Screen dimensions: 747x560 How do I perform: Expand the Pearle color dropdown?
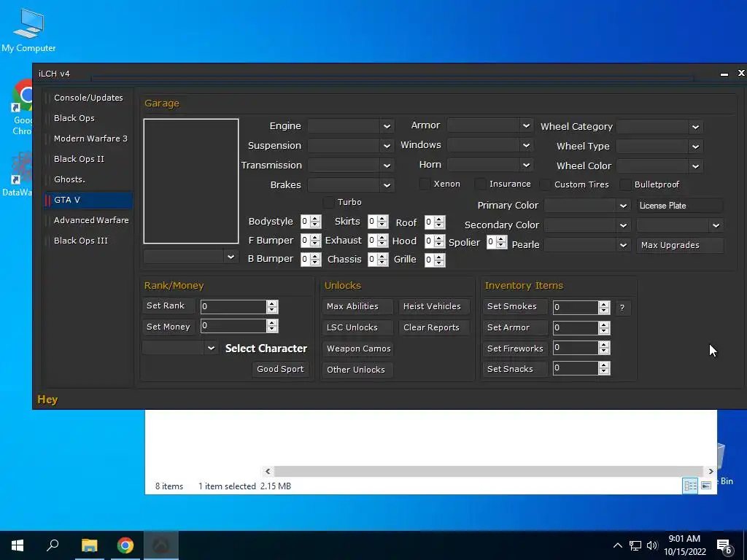click(x=587, y=245)
